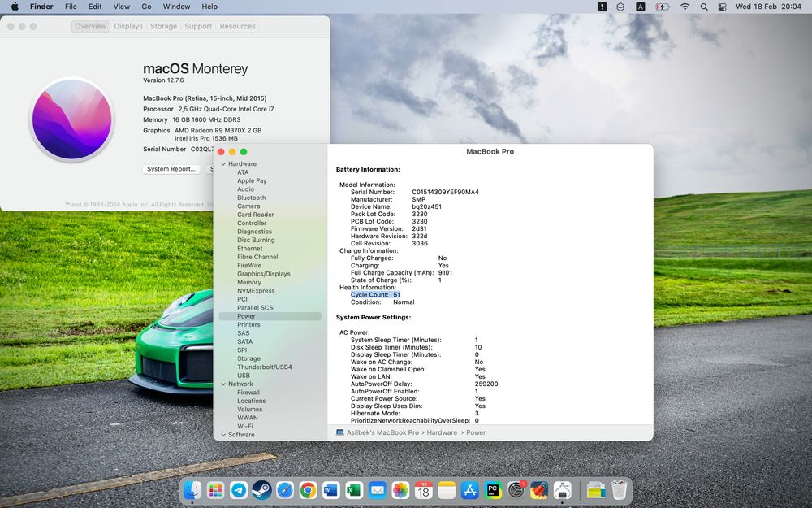The width and height of the screenshot is (812, 508).
Task: Select Firewall under Network
Action: (x=248, y=393)
